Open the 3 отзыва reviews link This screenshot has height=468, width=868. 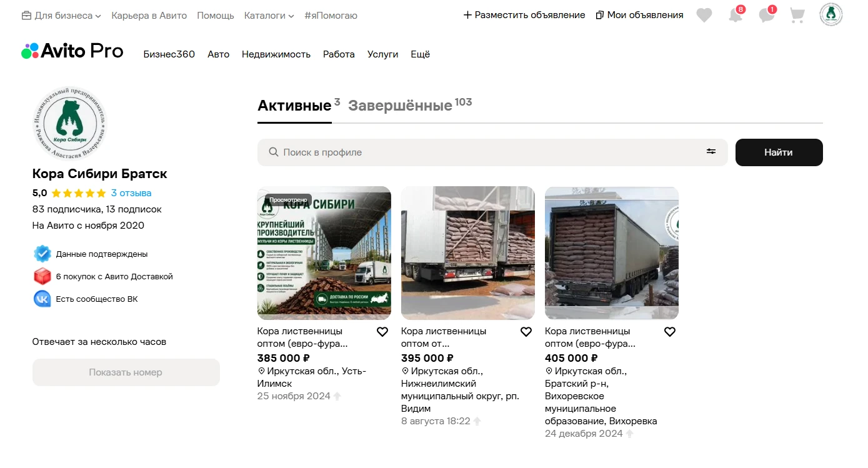click(x=131, y=193)
